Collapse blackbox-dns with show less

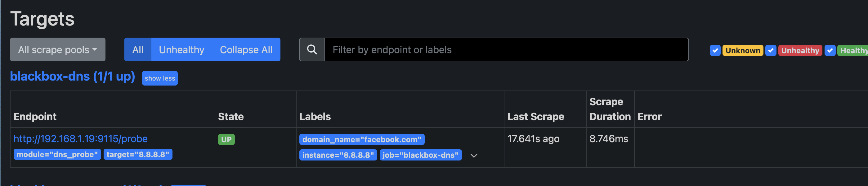coord(160,78)
